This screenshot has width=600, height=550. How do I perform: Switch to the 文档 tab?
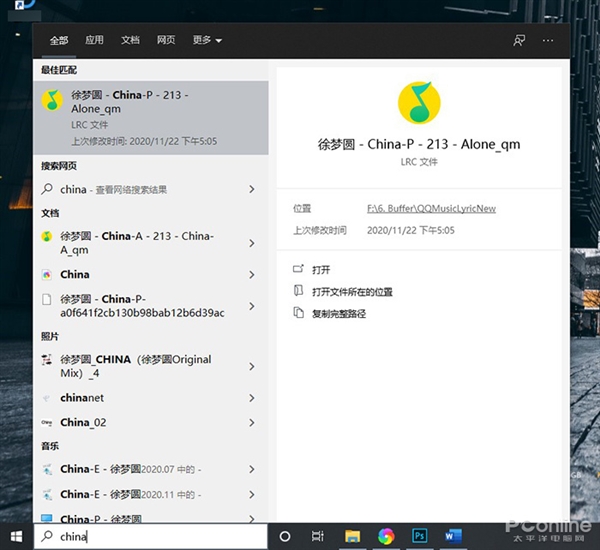(x=130, y=40)
